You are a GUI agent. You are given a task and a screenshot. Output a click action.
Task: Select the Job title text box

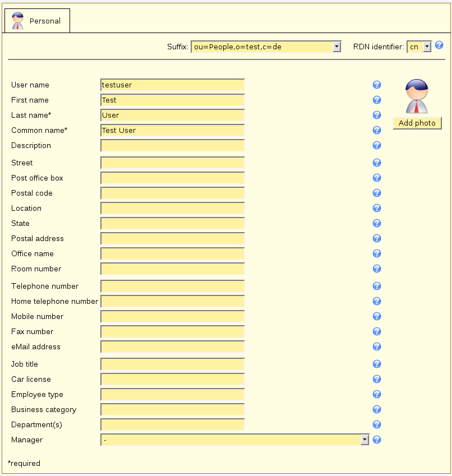pyautogui.click(x=173, y=364)
